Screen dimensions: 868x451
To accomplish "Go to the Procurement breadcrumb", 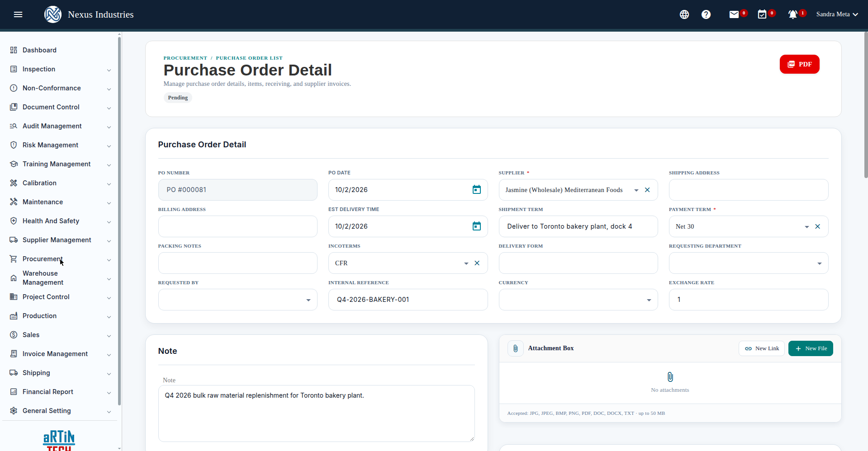I will pyautogui.click(x=185, y=58).
